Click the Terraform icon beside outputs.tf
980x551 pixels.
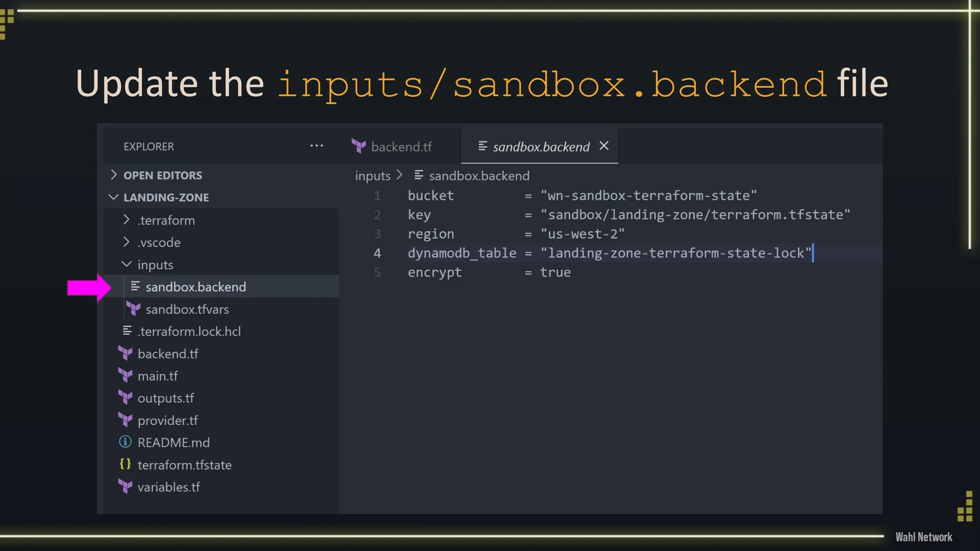pos(125,398)
